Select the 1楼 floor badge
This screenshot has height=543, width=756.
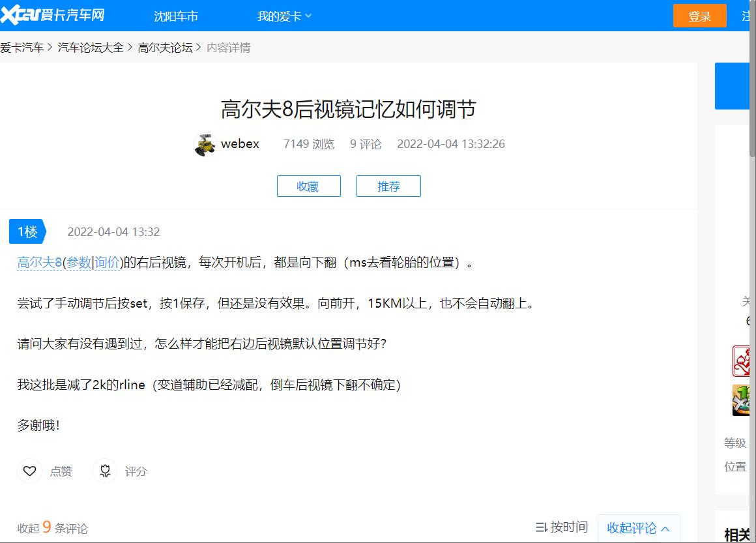tap(27, 231)
